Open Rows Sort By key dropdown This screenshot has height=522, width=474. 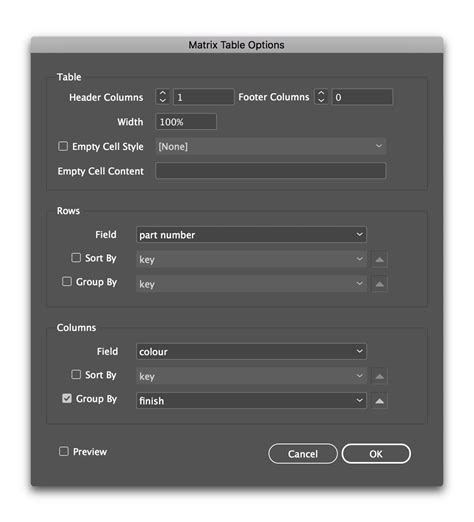(251, 259)
